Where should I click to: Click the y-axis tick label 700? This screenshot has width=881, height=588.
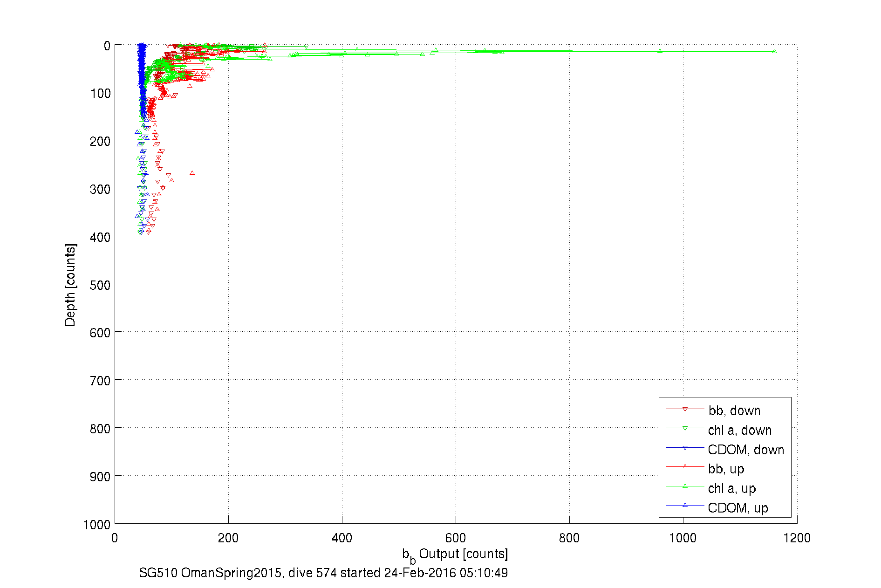pos(100,381)
